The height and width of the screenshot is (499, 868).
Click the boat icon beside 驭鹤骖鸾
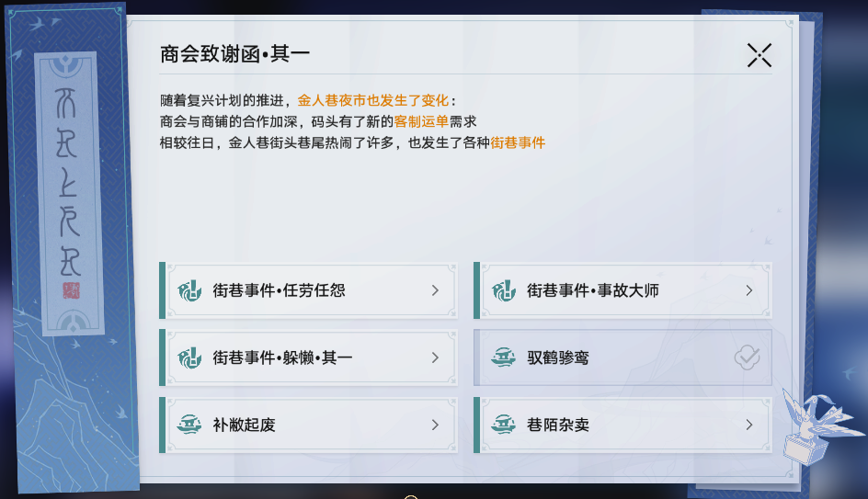coord(504,357)
